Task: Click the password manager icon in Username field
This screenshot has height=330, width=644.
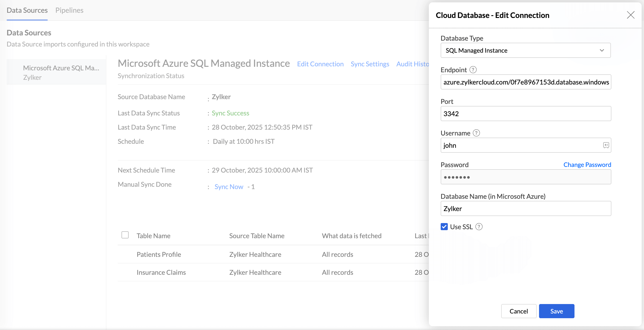Action: tap(606, 145)
